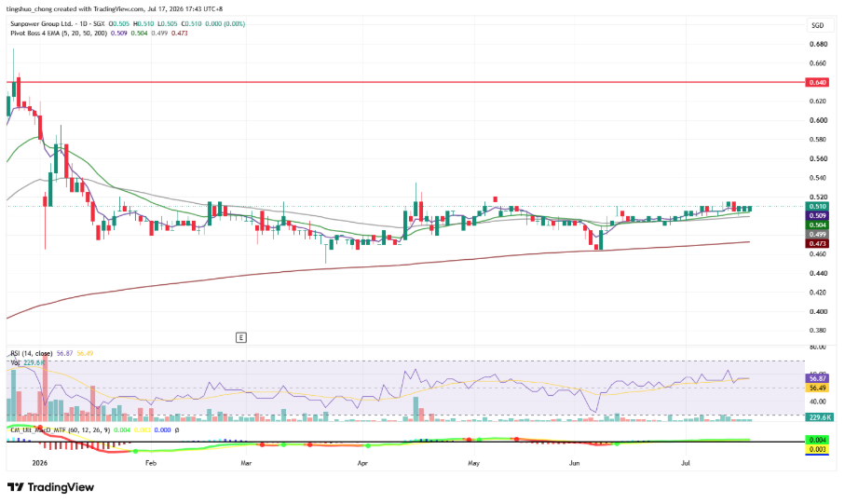Click the May label on time axis
This screenshot has width=845, height=504.
473,463
